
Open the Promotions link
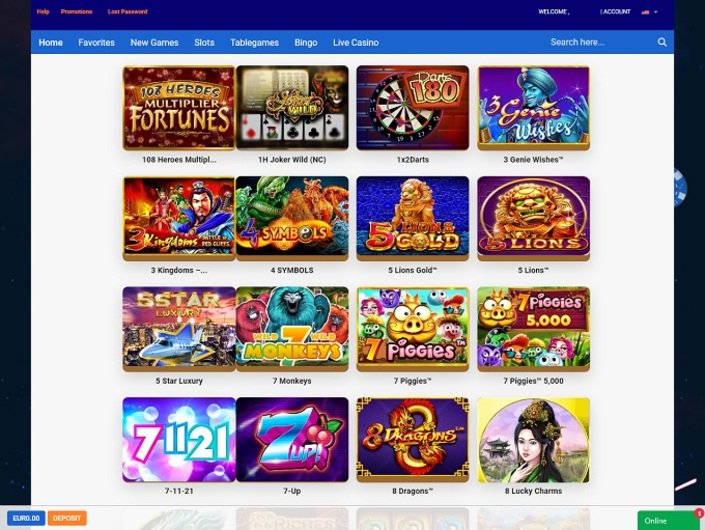(x=76, y=12)
